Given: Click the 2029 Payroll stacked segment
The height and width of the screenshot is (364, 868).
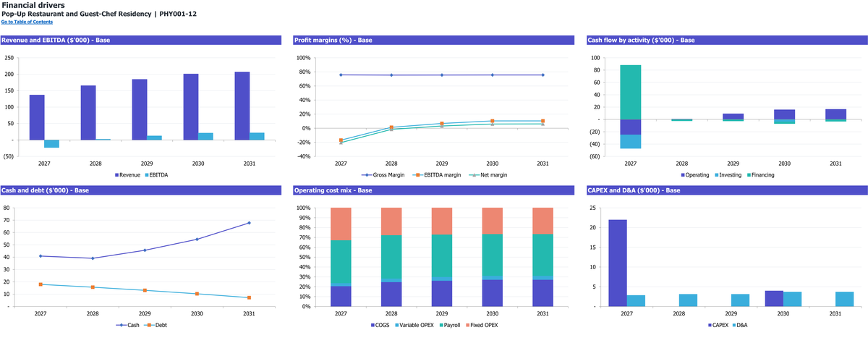Looking at the screenshot, I should (x=442, y=255).
